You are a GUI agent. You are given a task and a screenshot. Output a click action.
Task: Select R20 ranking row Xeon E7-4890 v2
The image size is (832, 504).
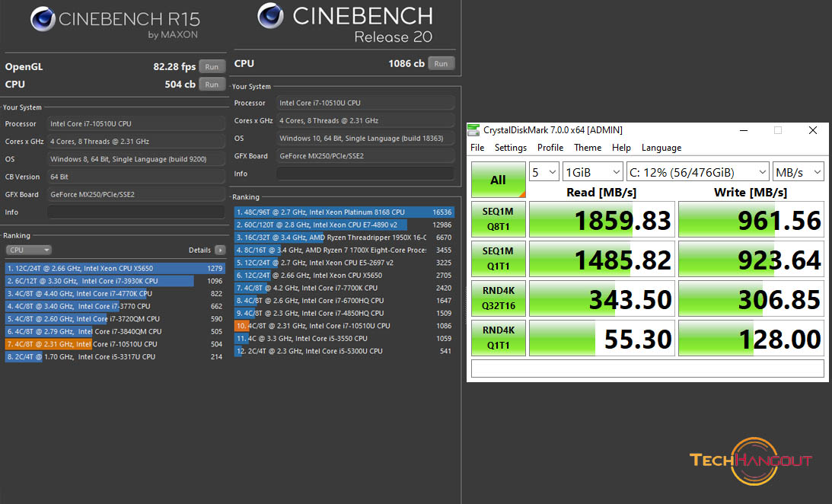(x=344, y=225)
